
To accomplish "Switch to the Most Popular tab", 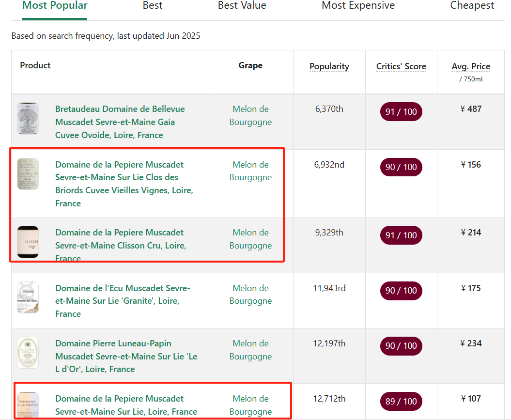I will tap(55, 6).
